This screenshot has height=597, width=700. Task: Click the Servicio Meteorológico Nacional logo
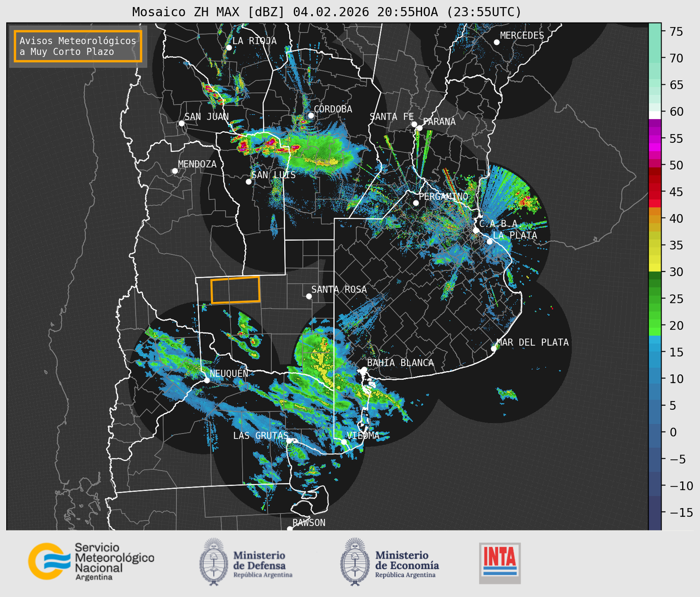pyautogui.click(x=91, y=561)
